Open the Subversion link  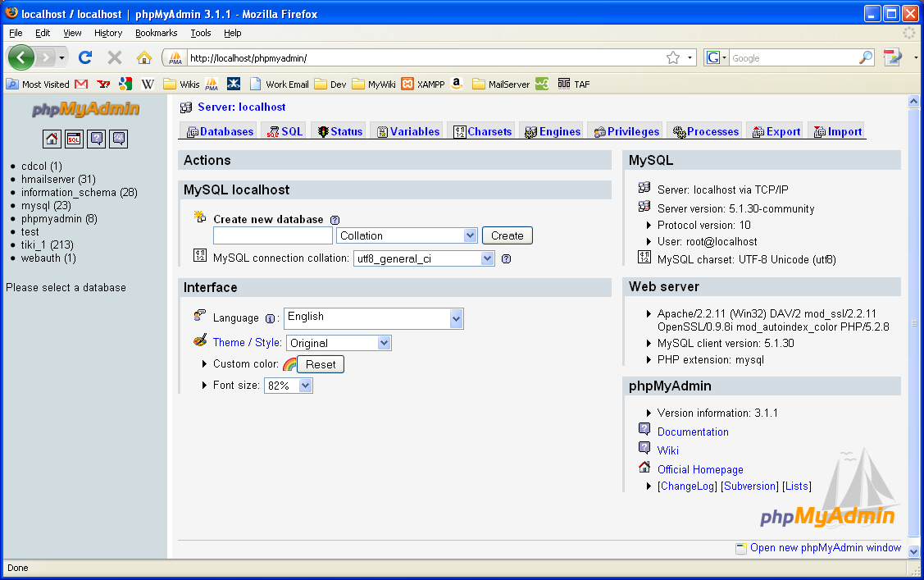(749, 486)
